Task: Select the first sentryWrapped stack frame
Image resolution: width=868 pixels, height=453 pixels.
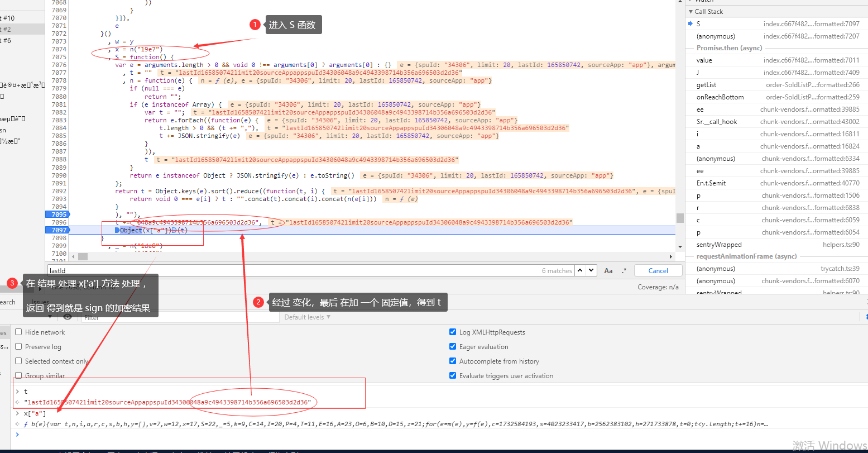Action: (776, 245)
